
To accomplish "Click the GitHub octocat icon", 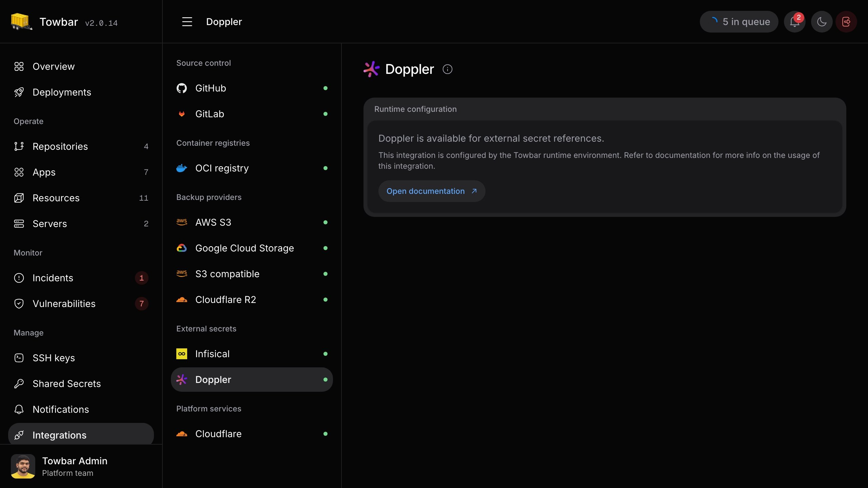I will [182, 88].
